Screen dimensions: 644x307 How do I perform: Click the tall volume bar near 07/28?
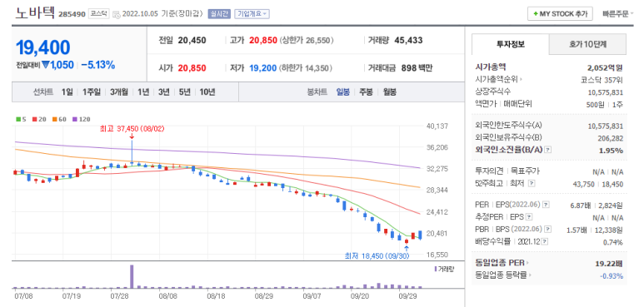pyautogui.click(x=132, y=277)
